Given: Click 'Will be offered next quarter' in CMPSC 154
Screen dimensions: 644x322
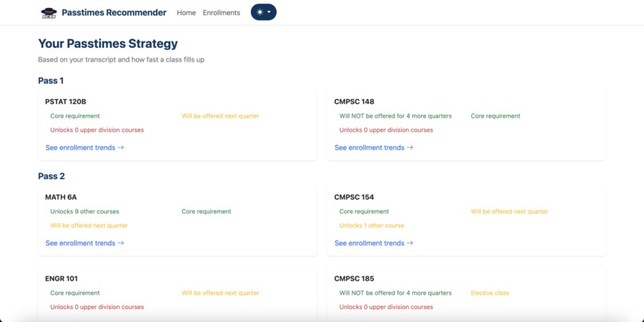Looking at the screenshot, I should tap(510, 212).
